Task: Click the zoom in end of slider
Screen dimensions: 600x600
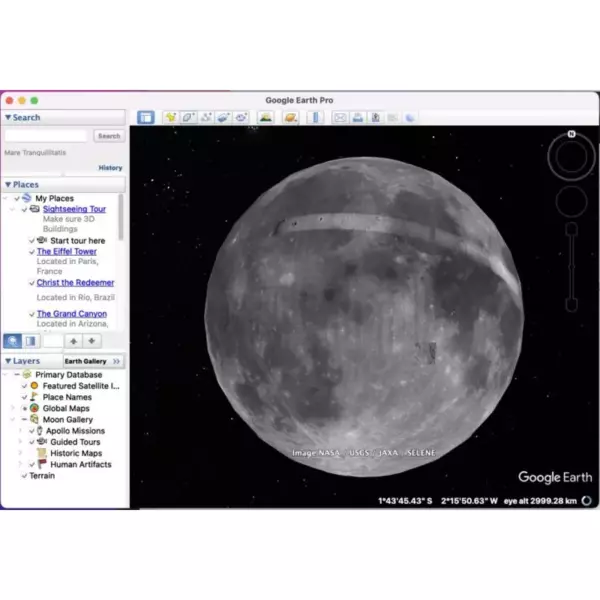Action: 571,228
